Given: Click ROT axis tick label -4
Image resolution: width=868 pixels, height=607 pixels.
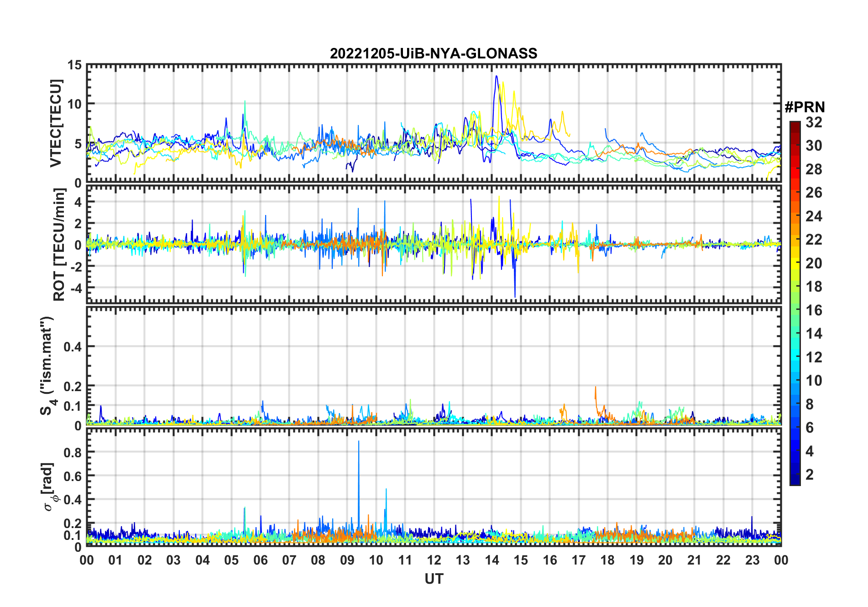Looking at the screenshot, I should tap(76, 288).
